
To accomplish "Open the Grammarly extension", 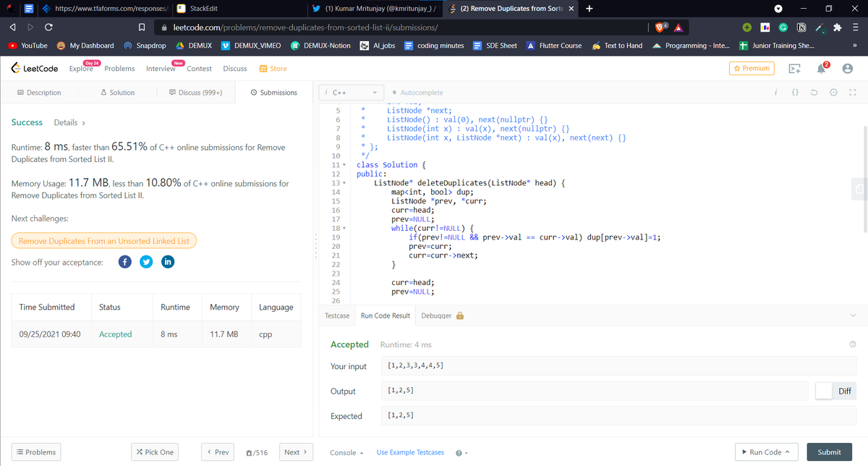I will pos(784,27).
